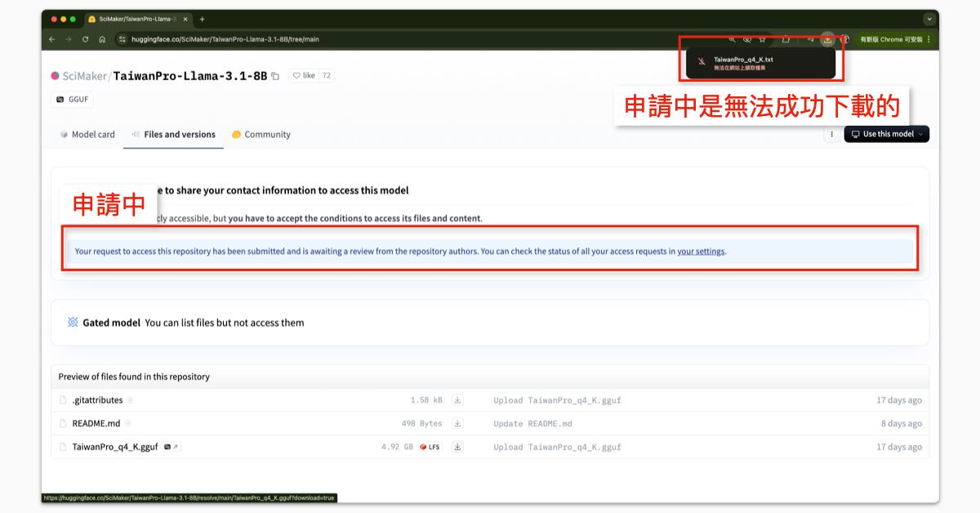Click the README.md file icon
Screen dimensions: 980x513
(63, 423)
